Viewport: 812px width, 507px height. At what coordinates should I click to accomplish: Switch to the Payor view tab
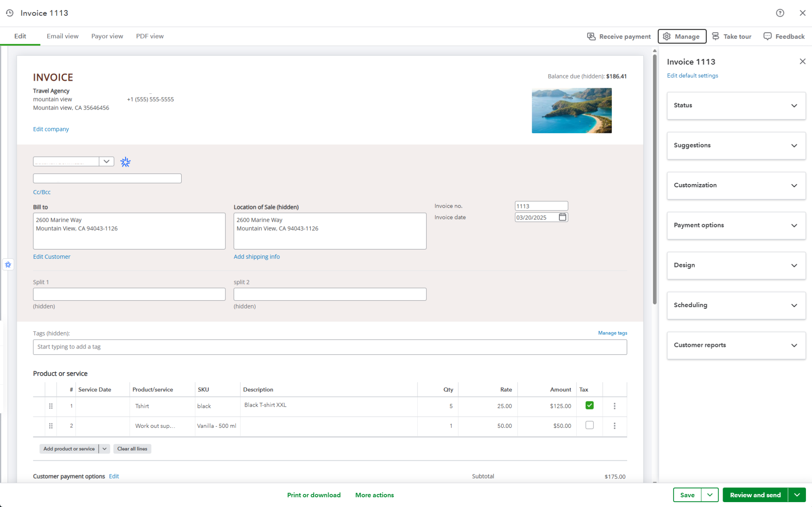107,36
